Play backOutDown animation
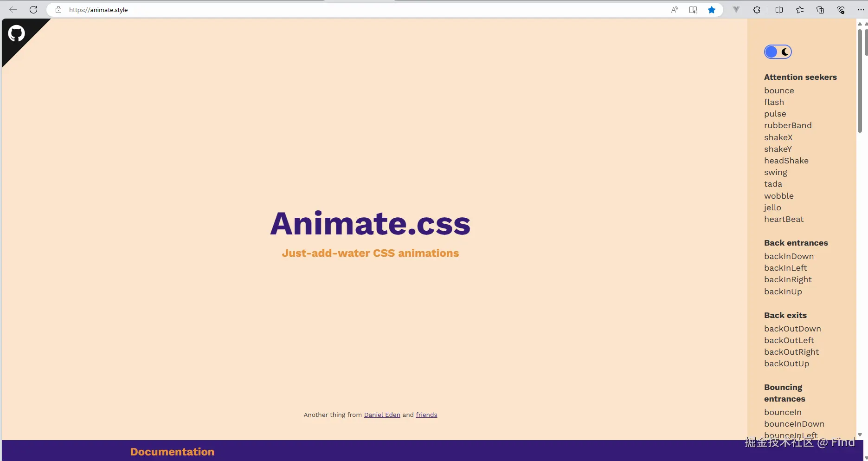Viewport: 868px width, 461px height. pos(792,329)
